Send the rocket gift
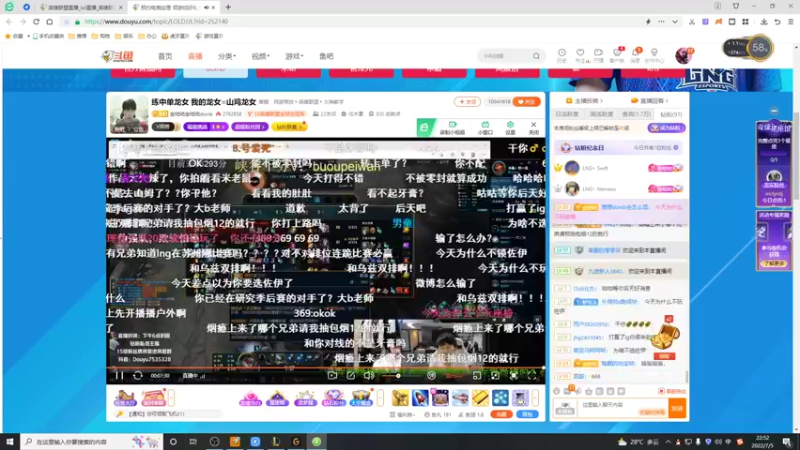Viewport: 800px width, 450px height. [420, 397]
